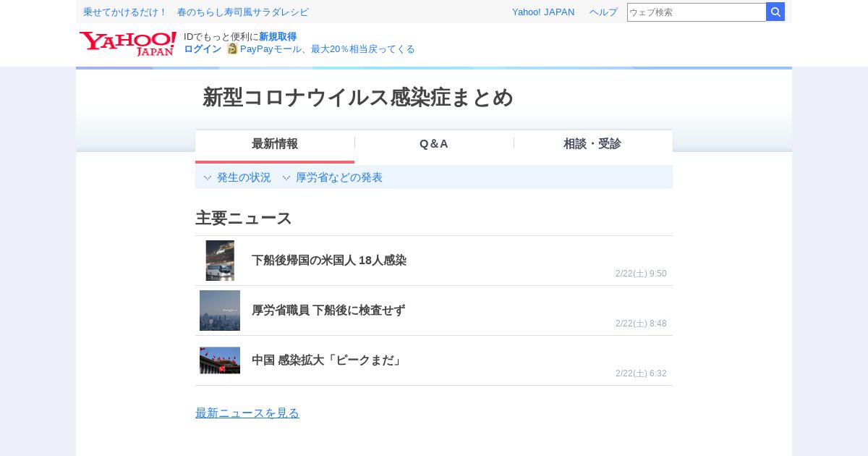Click timestamp 2/22(土) 8:48
The image size is (868, 456).
[641, 324]
